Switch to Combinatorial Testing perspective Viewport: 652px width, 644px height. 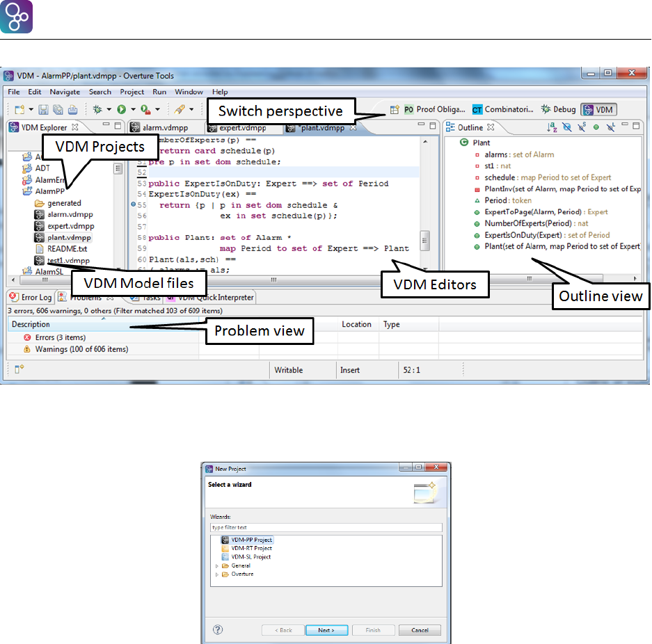[x=502, y=109]
